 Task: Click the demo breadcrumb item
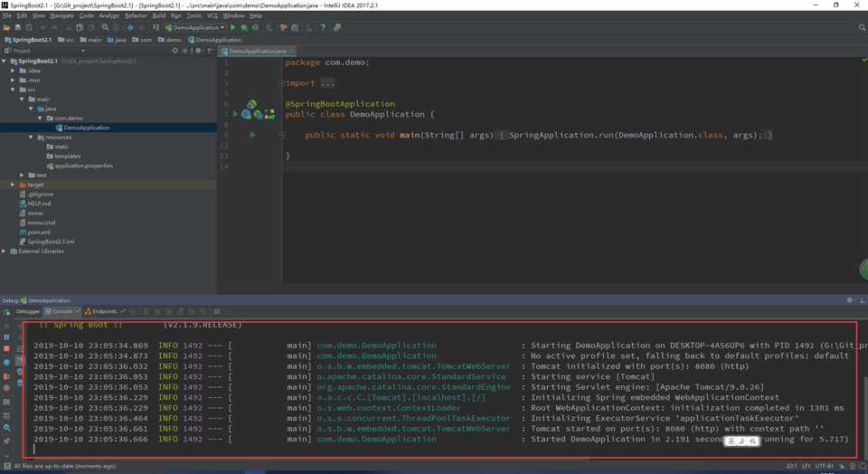pos(169,40)
